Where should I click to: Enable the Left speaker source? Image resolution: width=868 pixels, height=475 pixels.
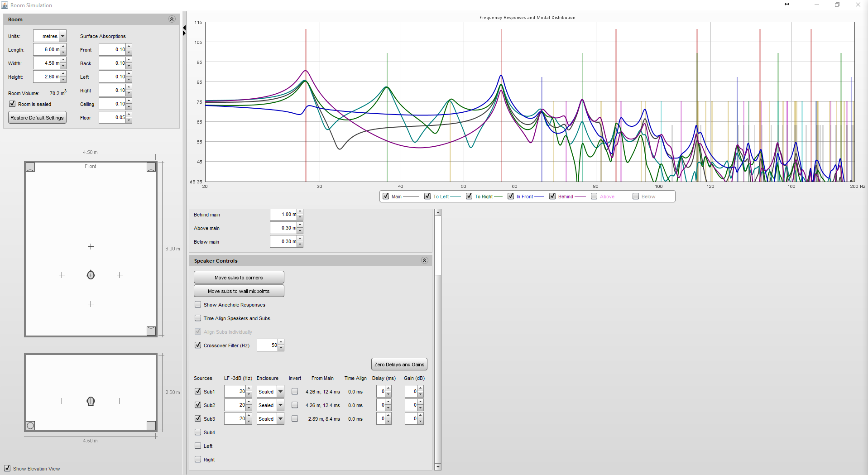[198, 446]
